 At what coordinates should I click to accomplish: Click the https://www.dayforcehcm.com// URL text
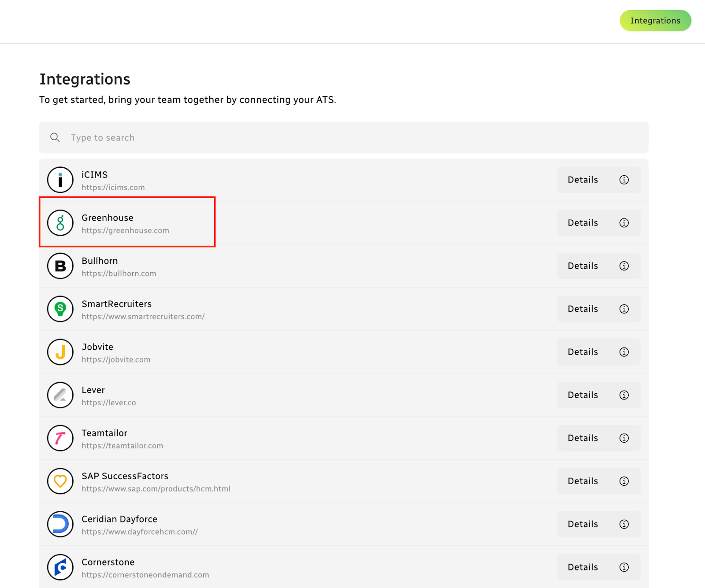(x=139, y=532)
